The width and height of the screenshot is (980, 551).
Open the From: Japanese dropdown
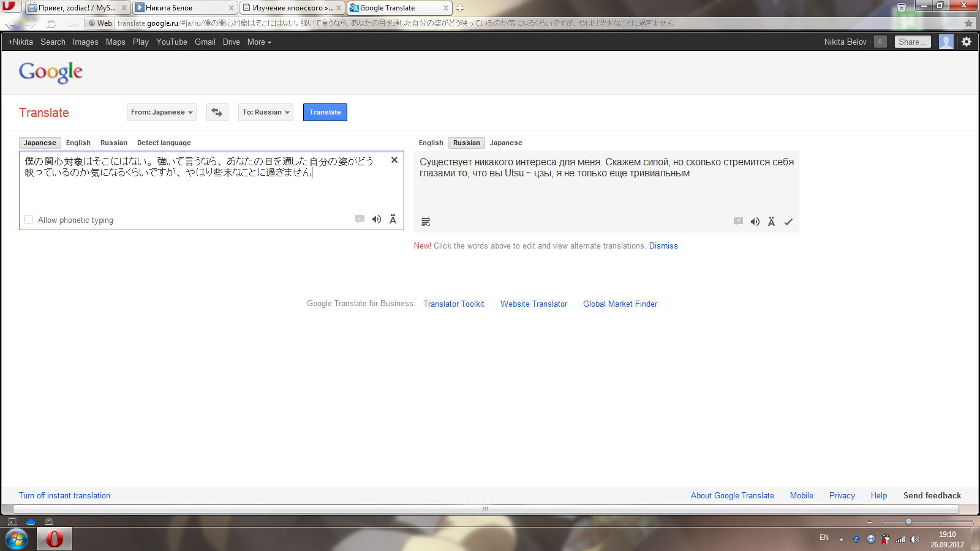coord(162,112)
